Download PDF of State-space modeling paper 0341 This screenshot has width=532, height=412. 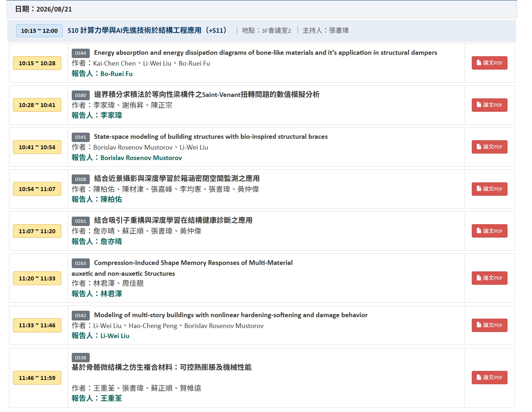tap(489, 147)
